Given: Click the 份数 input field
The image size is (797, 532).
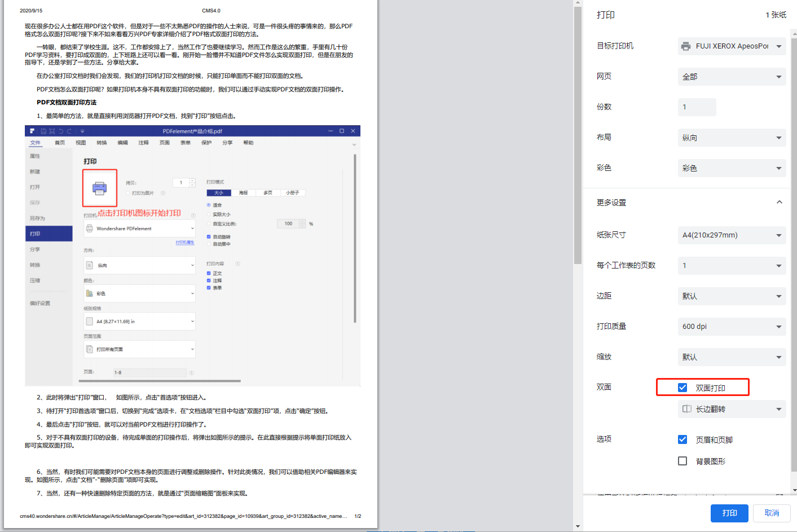Looking at the screenshot, I should (x=696, y=107).
